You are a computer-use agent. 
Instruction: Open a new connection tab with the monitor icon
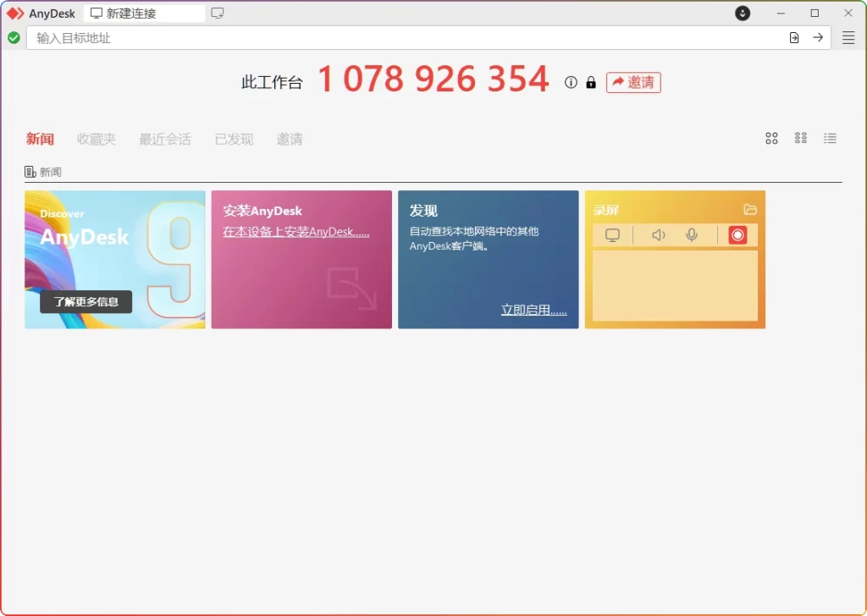tap(218, 13)
